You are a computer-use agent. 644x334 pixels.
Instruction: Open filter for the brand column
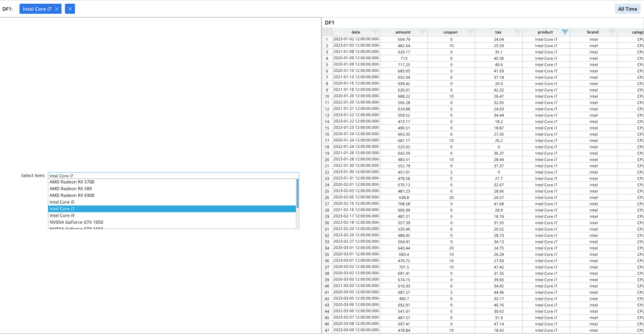pos(612,32)
